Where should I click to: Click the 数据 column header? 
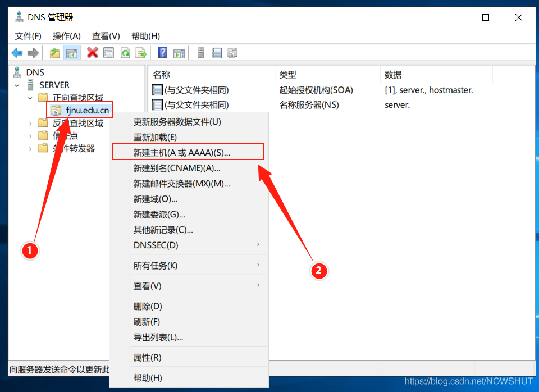coord(436,75)
